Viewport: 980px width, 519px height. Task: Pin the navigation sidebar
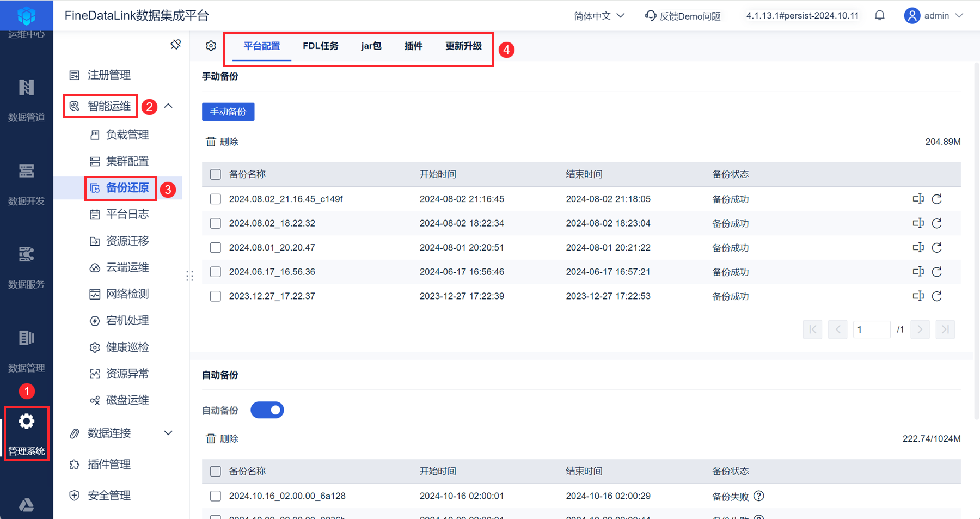coord(175,45)
